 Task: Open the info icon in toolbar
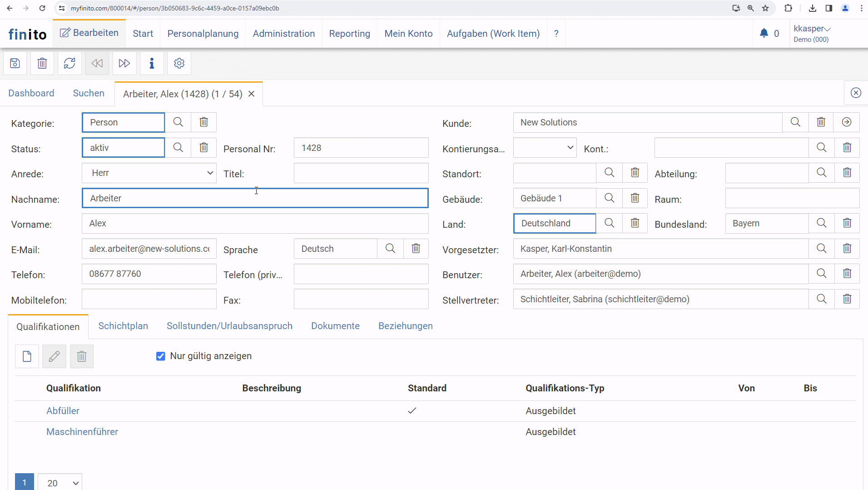pyautogui.click(x=152, y=63)
